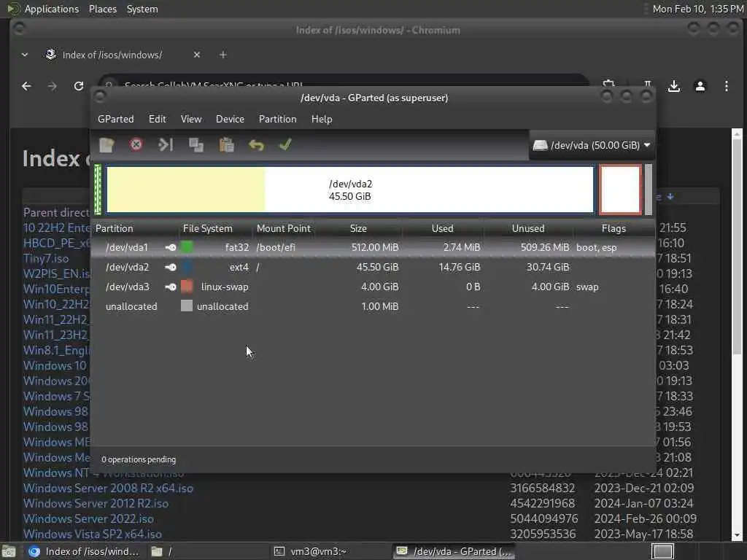Open the Places menu in the top panel
747x560 pixels.
coord(102,9)
